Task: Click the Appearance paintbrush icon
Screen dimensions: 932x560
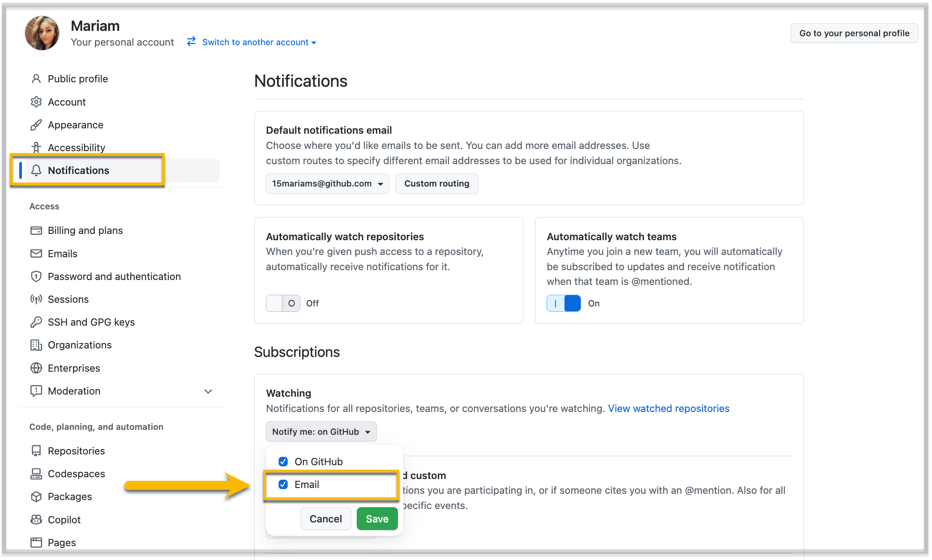Action: tap(36, 125)
